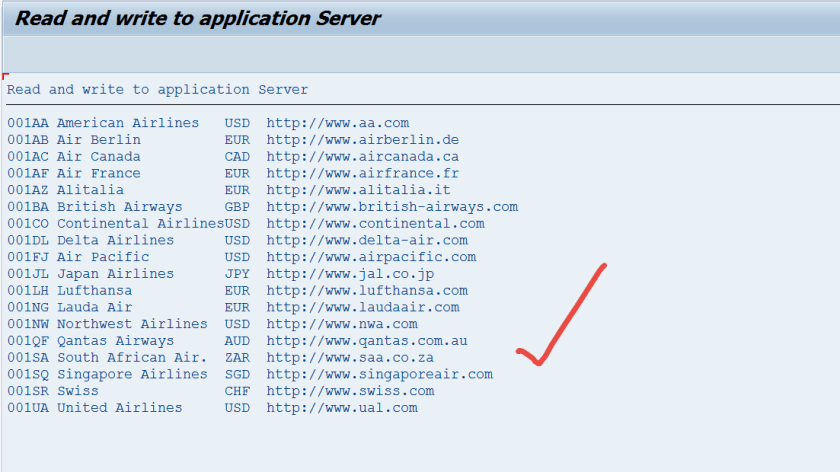Select the 'Lufthansa' carrier name
The height and width of the screenshot is (472, 840).
pyautogui.click(x=94, y=290)
